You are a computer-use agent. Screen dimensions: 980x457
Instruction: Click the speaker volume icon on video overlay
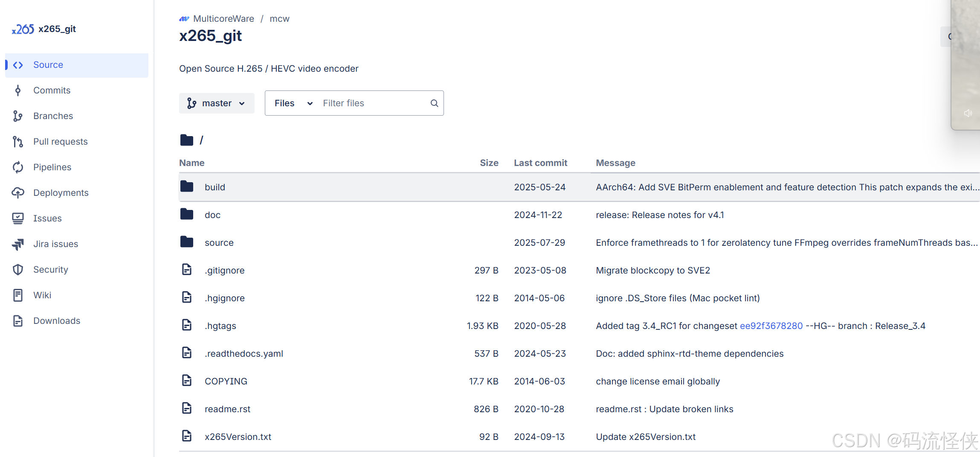968,113
